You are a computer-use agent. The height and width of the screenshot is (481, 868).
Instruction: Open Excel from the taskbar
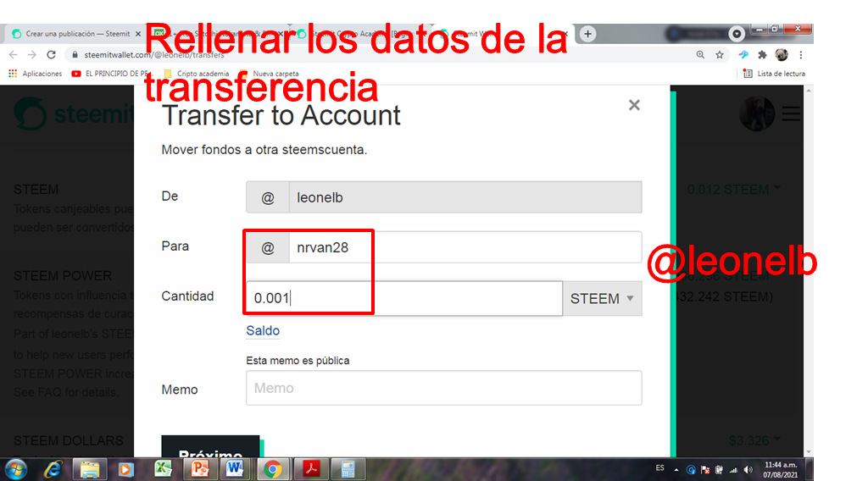pos(164,469)
